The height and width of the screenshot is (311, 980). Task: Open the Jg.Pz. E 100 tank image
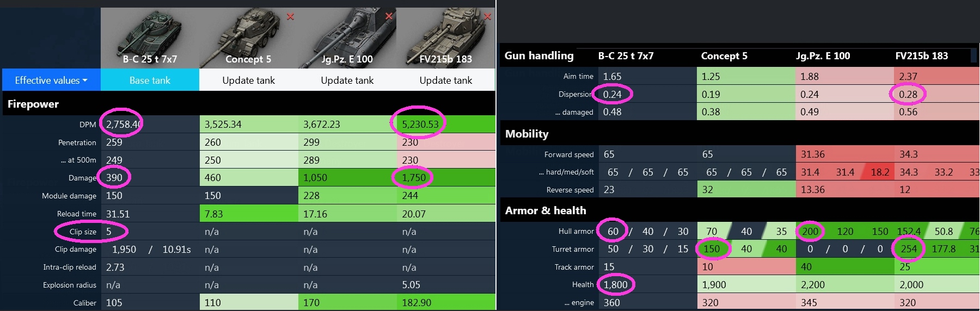tap(347, 37)
